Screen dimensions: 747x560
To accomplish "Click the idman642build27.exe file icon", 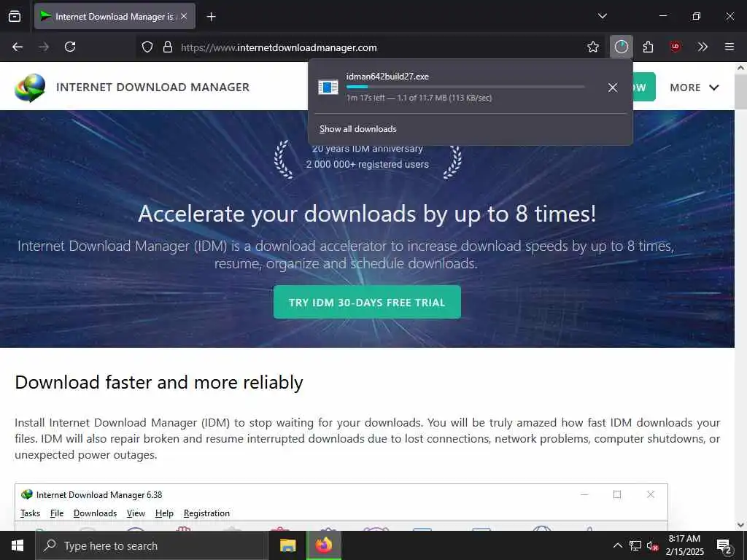I will point(328,87).
